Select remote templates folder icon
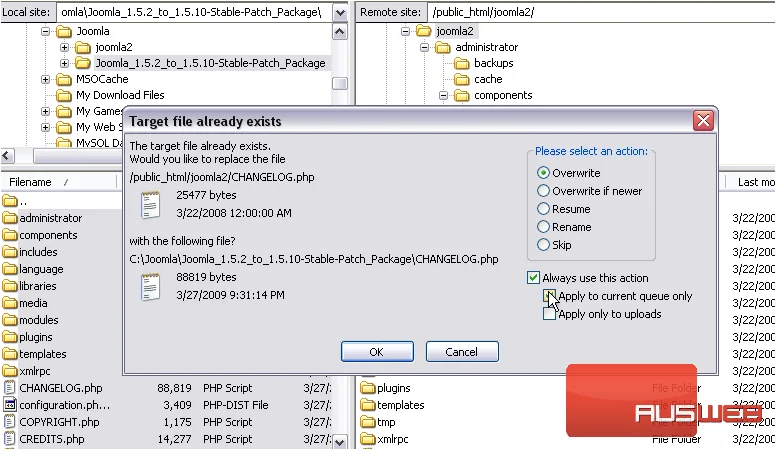 point(368,405)
